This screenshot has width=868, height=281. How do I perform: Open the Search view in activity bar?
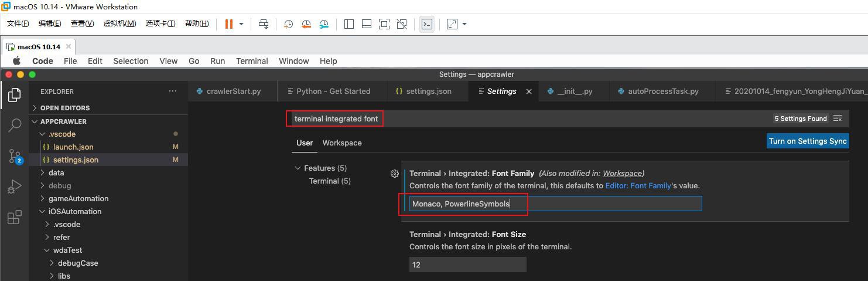[15, 125]
